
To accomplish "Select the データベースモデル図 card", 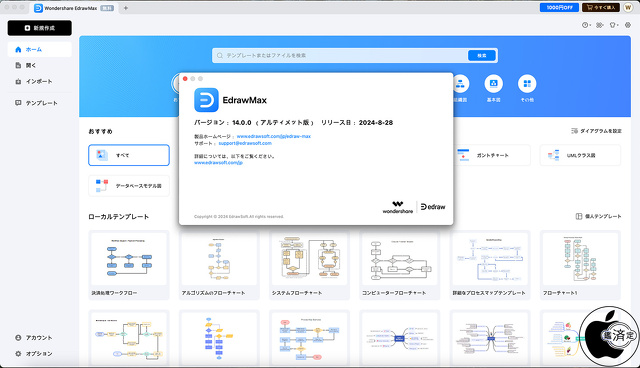I will click(x=129, y=186).
